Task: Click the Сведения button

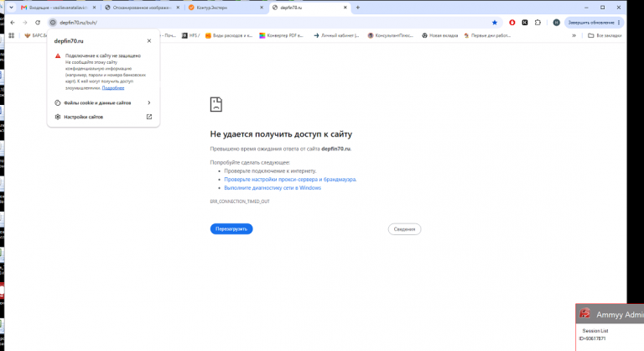Action: coord(404,229)
